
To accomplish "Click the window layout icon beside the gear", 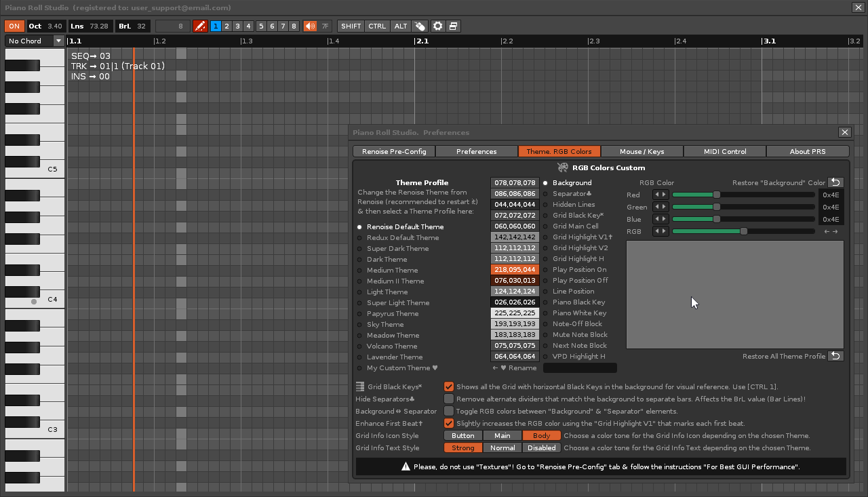I will click(x=454, y=26).
